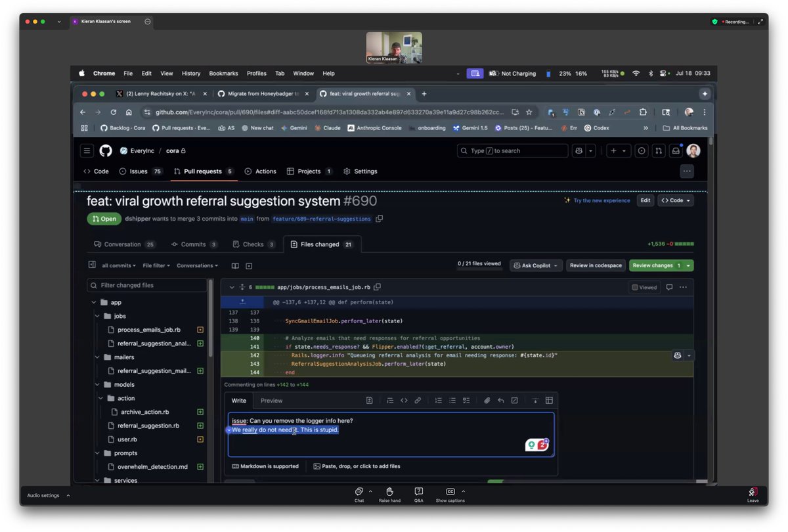Insert slash command icon in comment toolbar
Screen dimensions: 788x532
[x=515, y=400]
